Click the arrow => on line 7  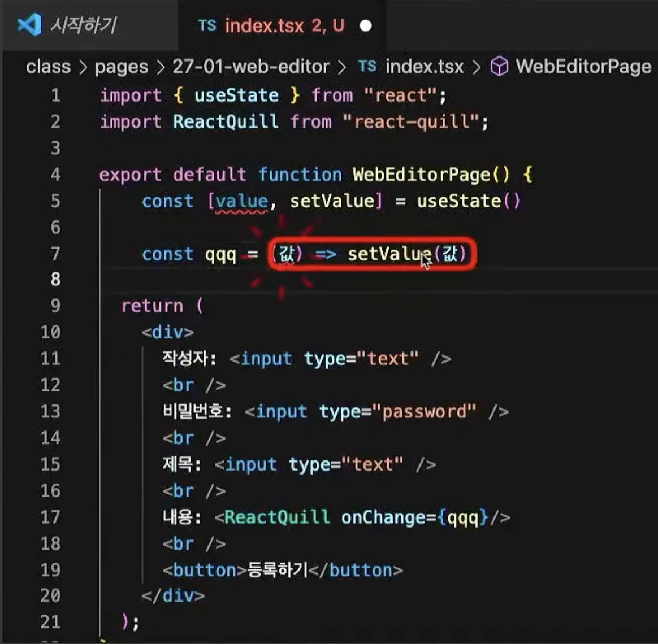326,254
